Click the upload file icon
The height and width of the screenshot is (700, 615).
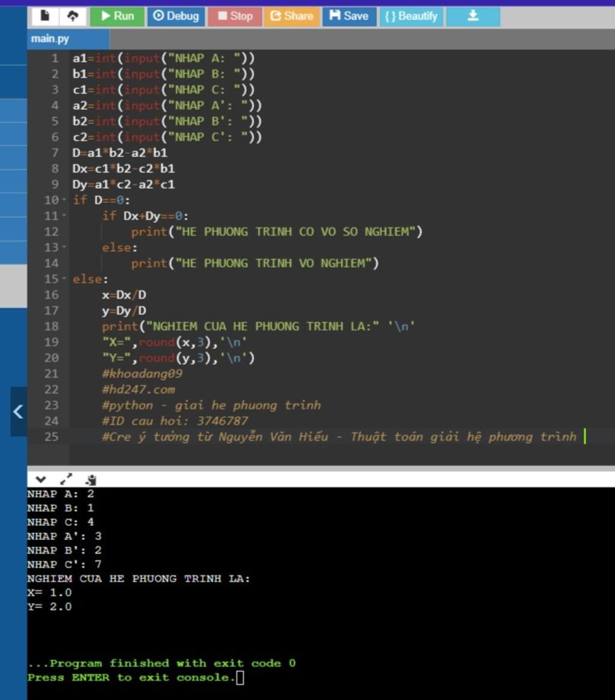point(73,16)
